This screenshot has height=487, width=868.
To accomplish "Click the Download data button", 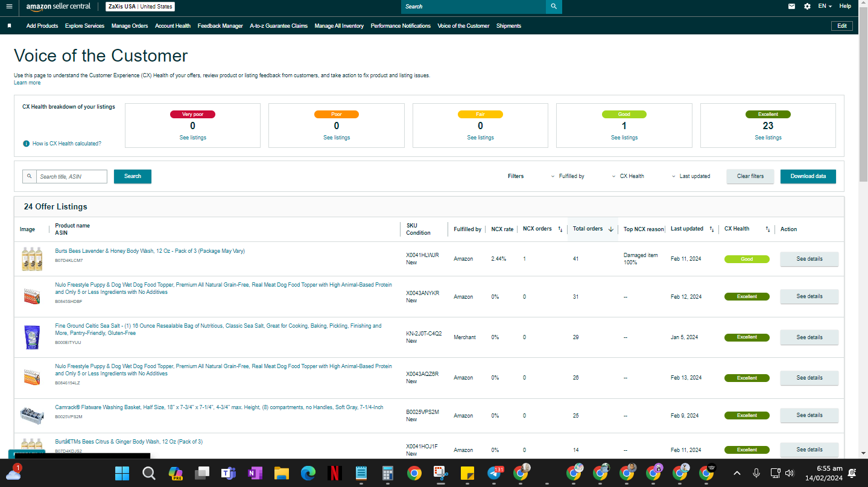I will [x=808, y=176].
